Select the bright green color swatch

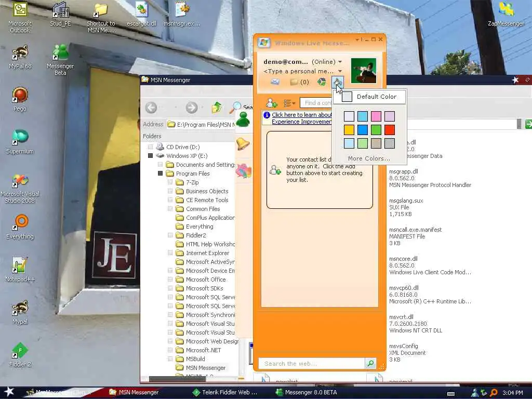coord(376,129)
